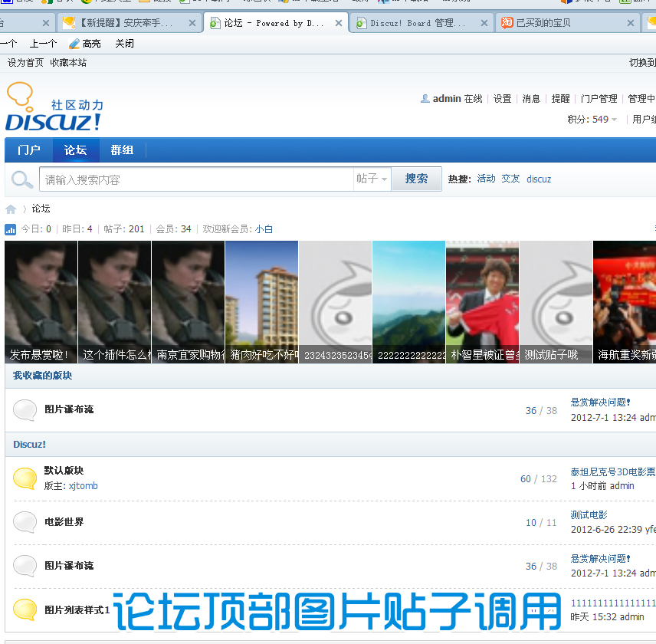The height and width of the screenshot is (644, 656).
Task: Click the 我收藏的版块 header
Action: pos(43,376)
